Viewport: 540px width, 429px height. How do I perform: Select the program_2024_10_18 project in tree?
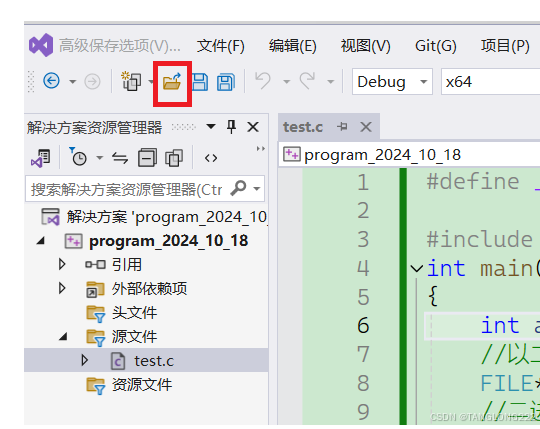point(168,241)
